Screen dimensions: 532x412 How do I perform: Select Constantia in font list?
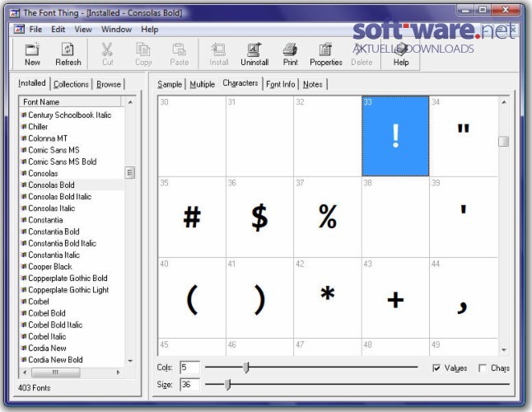45,220
